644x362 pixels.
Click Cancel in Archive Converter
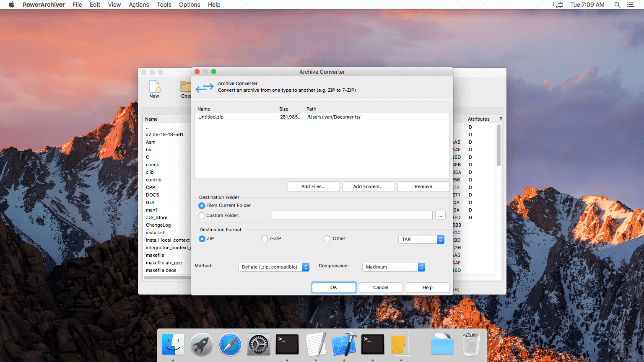coord(381,287)
